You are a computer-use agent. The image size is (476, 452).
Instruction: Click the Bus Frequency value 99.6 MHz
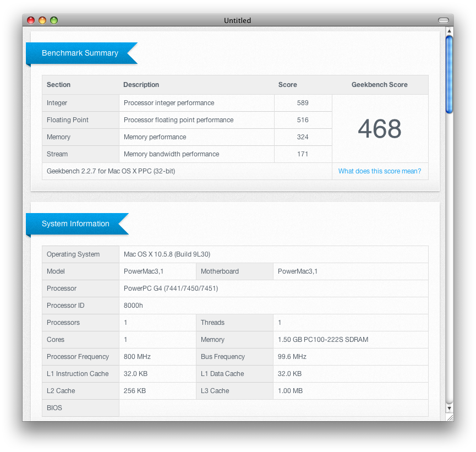click(x=292, y=357)
